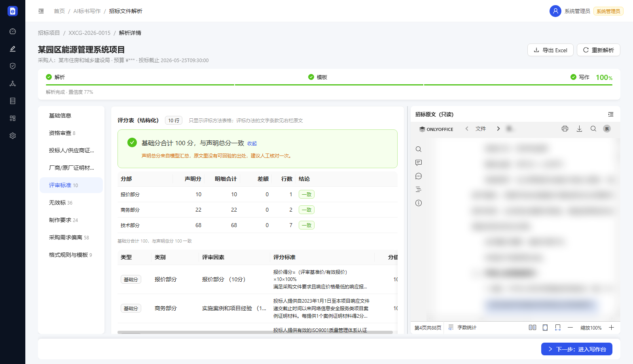
Task: Click 下一步：进入写作台 button
Action: [577, 349]
